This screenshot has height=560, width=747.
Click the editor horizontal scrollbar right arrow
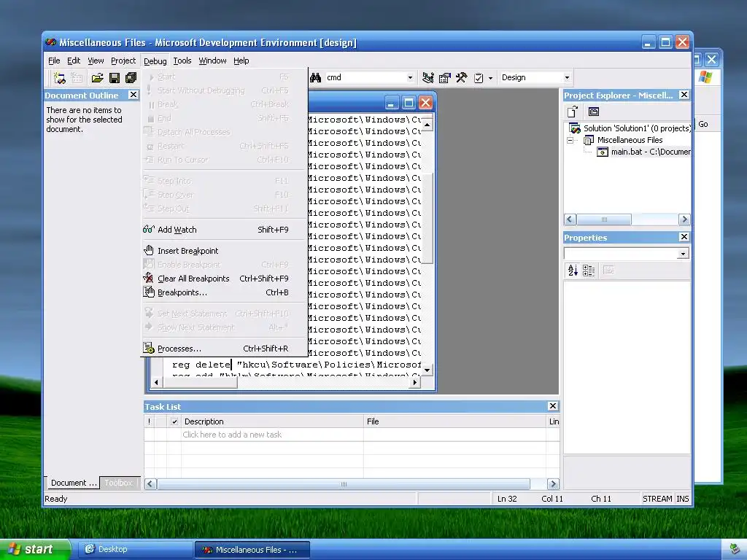coord(415,382)
